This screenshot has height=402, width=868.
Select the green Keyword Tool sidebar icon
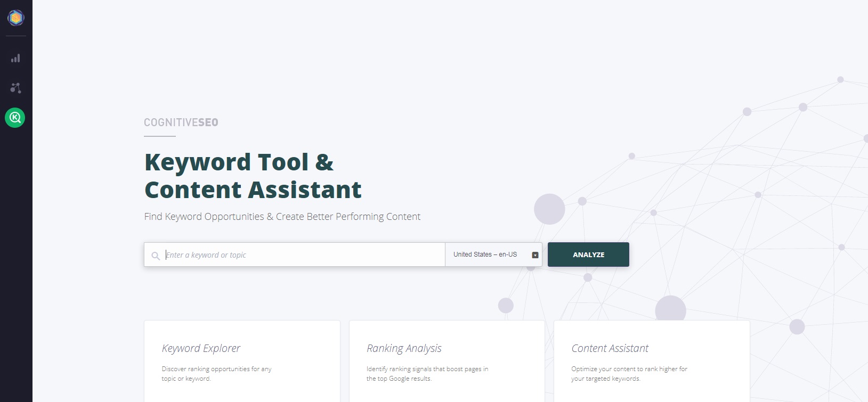pos(15,118)
